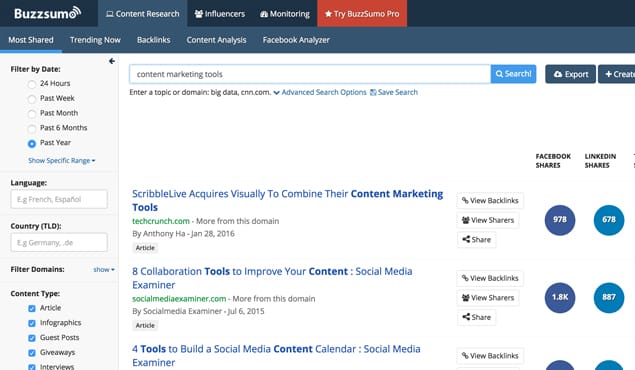Uncheck the Infographics content type

click(32, 323)
